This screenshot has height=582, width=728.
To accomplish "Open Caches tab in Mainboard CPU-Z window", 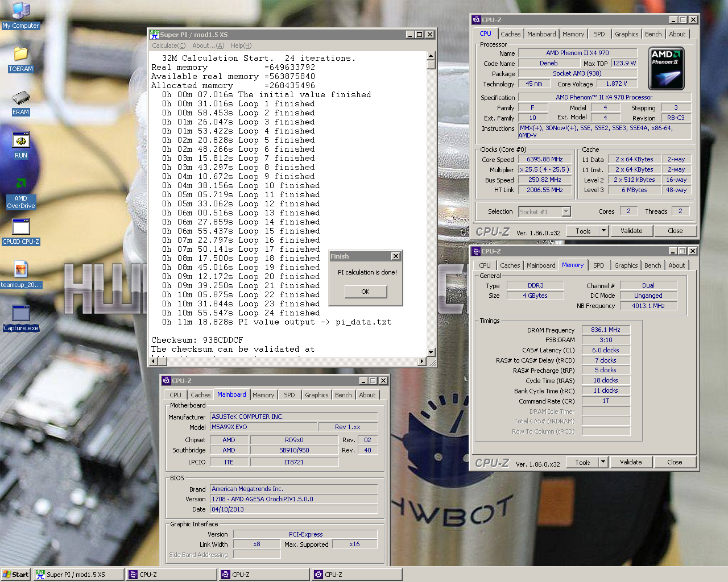I will click(x=201, y=395).
